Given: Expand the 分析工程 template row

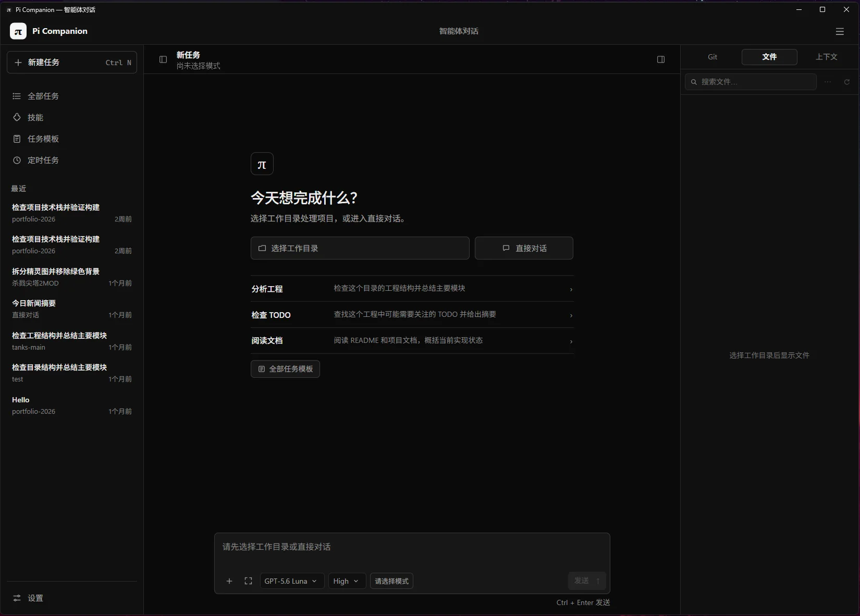Looking at the screenshot, I should (412, 289).
